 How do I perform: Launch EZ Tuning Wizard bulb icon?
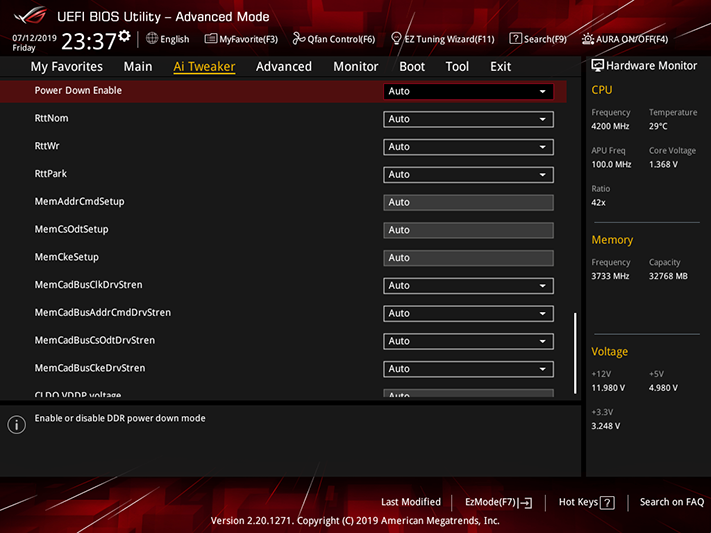[396, 39]
